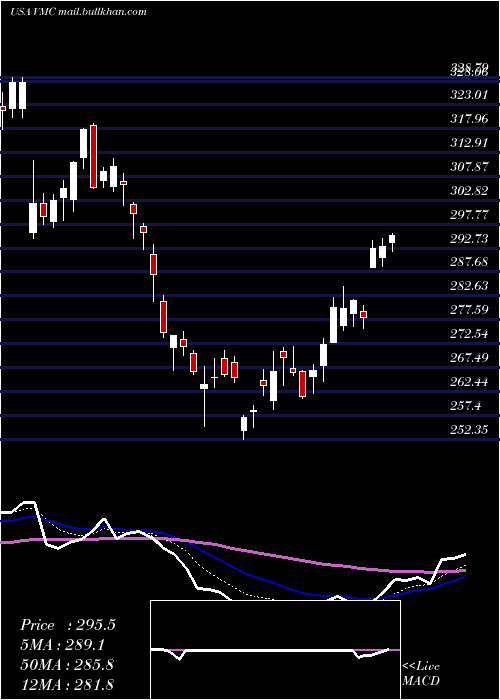The height and width of the screenshot is (700, 500).
Task: Select the 323.01 price level label
Action: [x=468, y=95]
